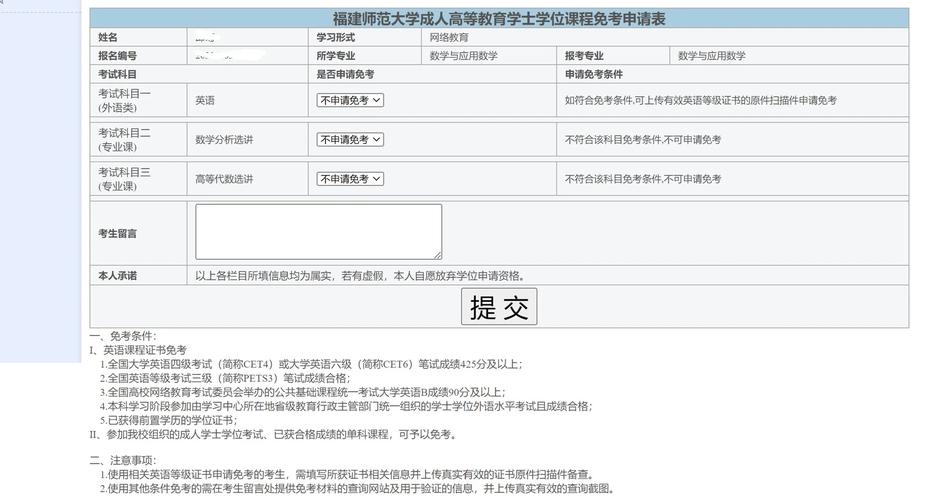This screenshot has height=500, width=927.
Task: Click the pledge text 以上各栏目所填信息均为属实
Action: (x=361, y=275)
